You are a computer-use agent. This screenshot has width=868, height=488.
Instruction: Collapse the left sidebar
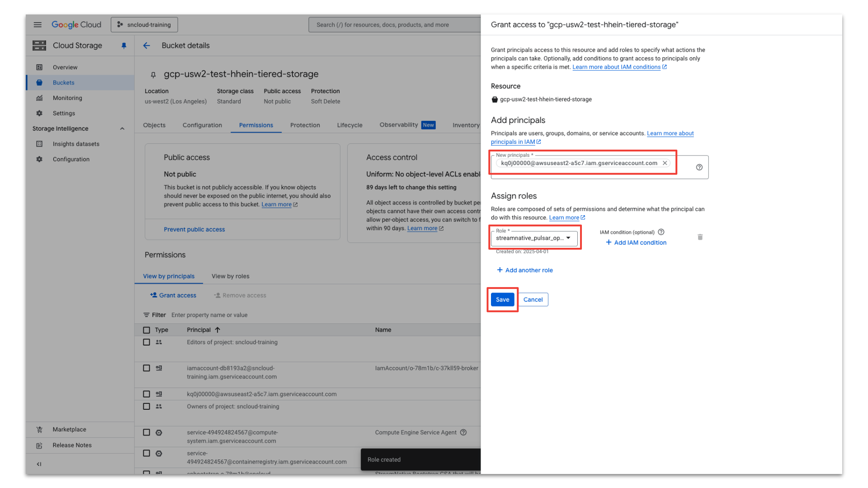click(x=39, y=464)
